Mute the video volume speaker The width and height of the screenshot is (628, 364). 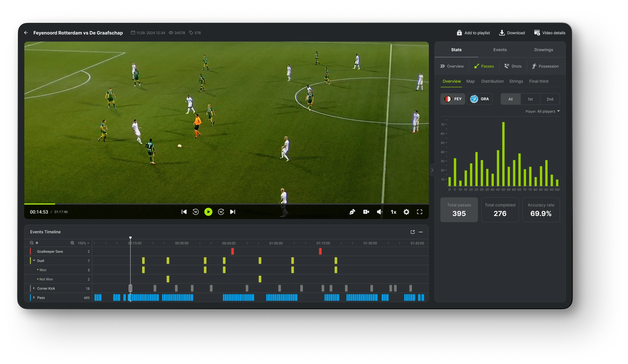point(379,212)
